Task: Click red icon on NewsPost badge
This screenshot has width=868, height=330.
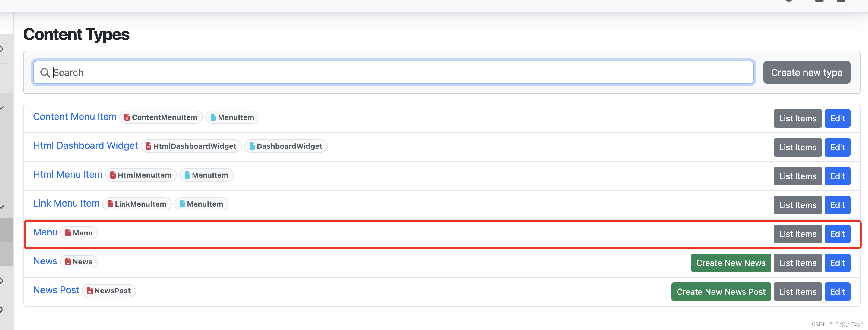Action: 90,291
